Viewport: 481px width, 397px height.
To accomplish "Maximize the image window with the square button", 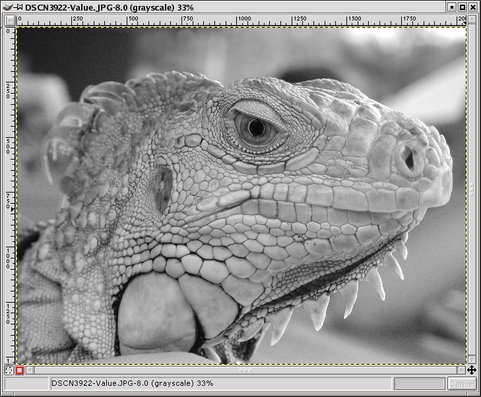I will 462,7.
